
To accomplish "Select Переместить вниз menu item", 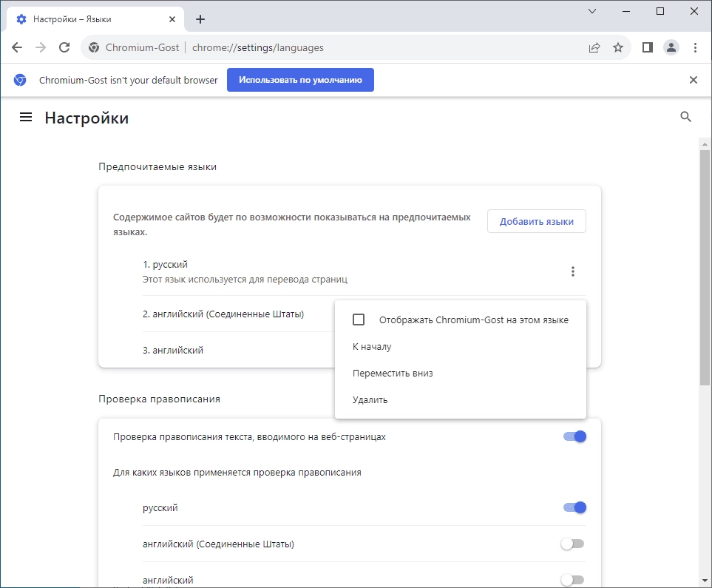I will [461, 373].
